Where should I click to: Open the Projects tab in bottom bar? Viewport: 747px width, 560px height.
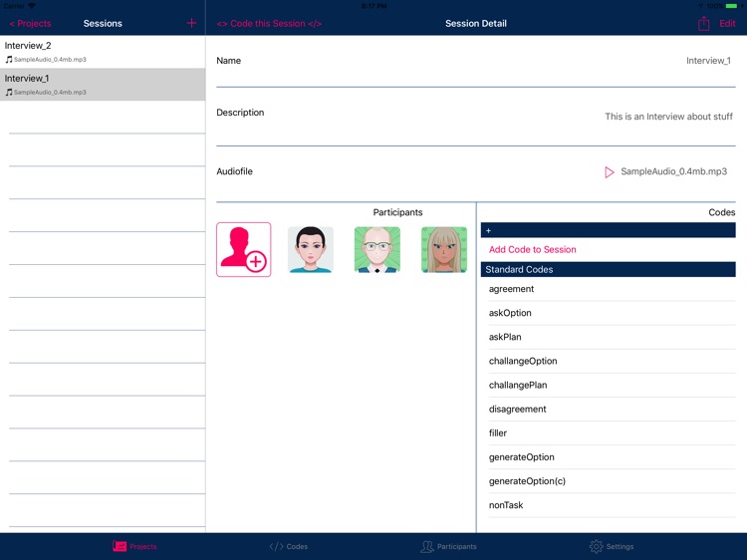[134, 546]
